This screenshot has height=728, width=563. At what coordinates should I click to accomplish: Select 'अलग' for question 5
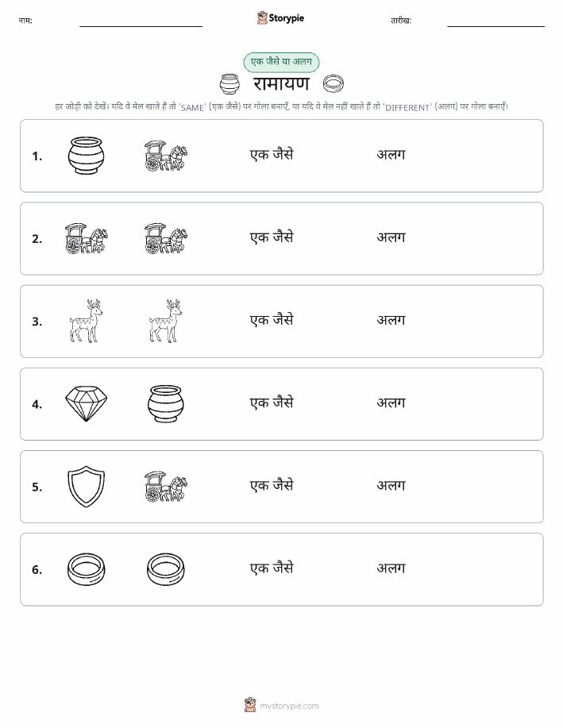tap(391, 485)
